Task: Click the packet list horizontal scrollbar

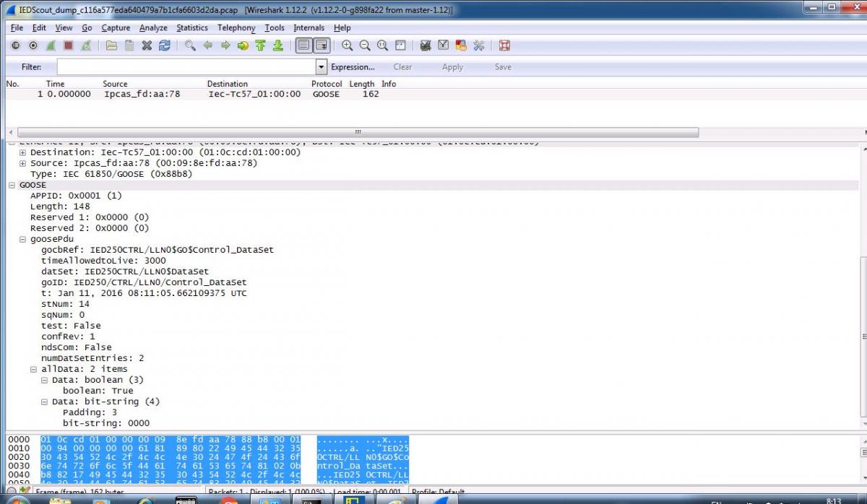Action: coord(358,133)
